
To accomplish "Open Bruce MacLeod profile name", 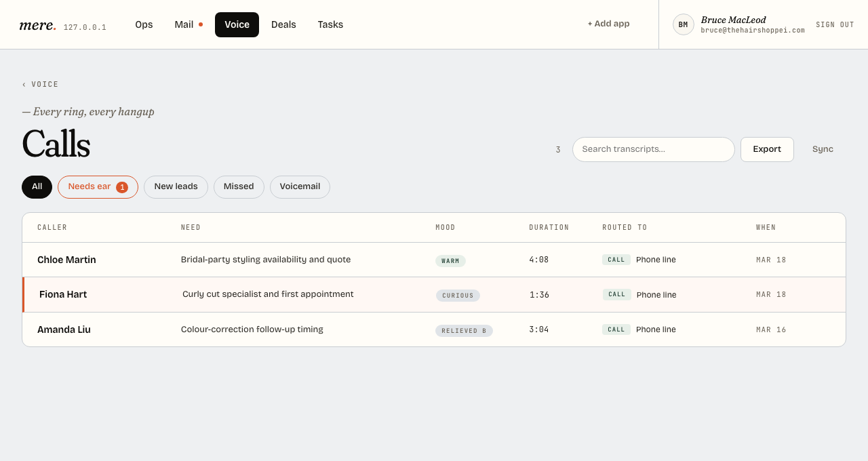I will 733,20.
